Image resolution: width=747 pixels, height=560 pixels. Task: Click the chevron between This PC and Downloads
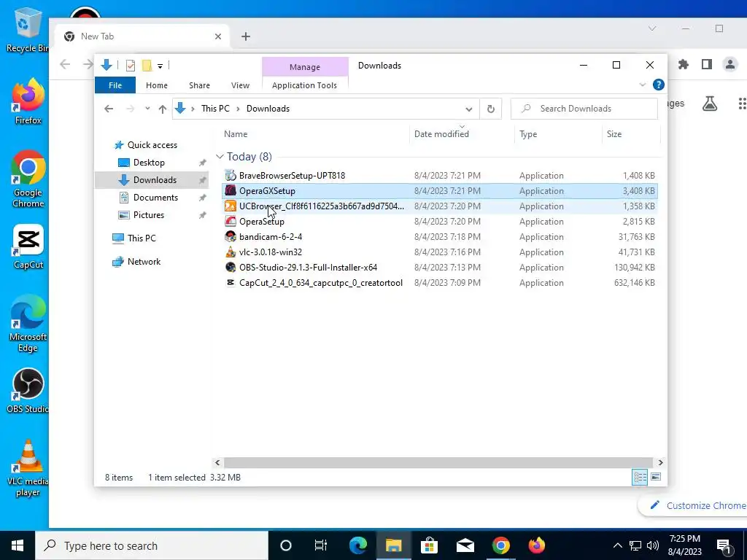(239, 109)
